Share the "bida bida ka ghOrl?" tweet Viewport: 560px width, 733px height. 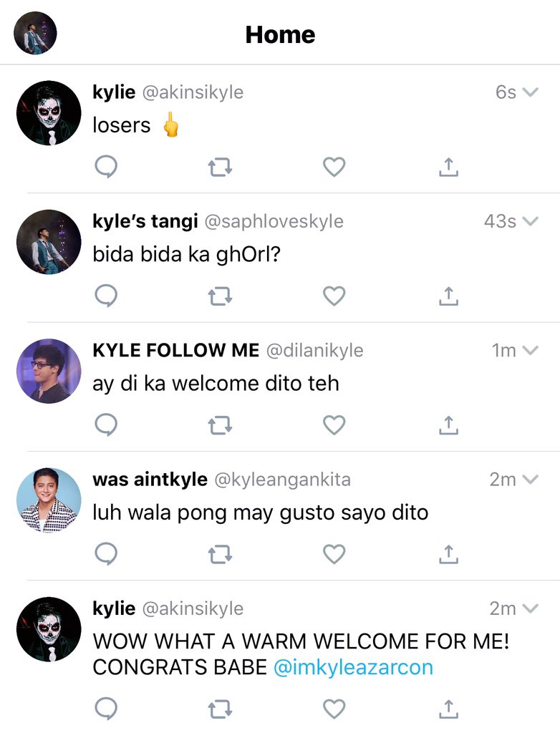click(449, 296)
